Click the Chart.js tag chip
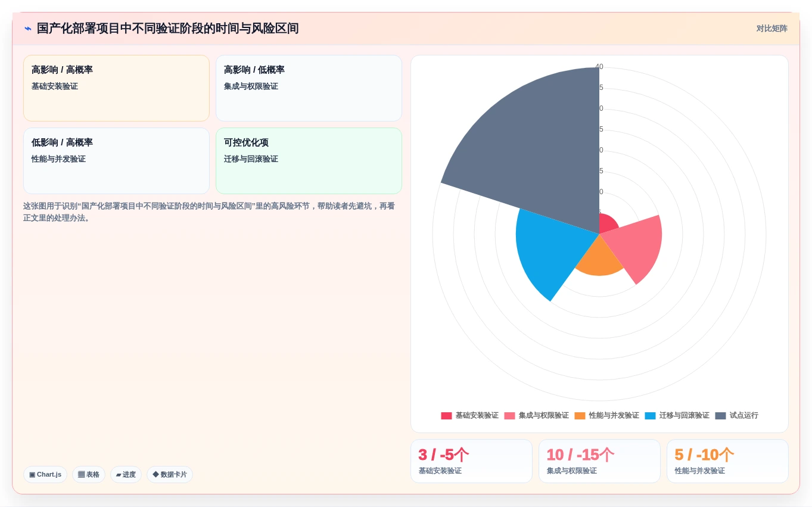The width and height of the screenshot is (812, 507). pos(45,475)
